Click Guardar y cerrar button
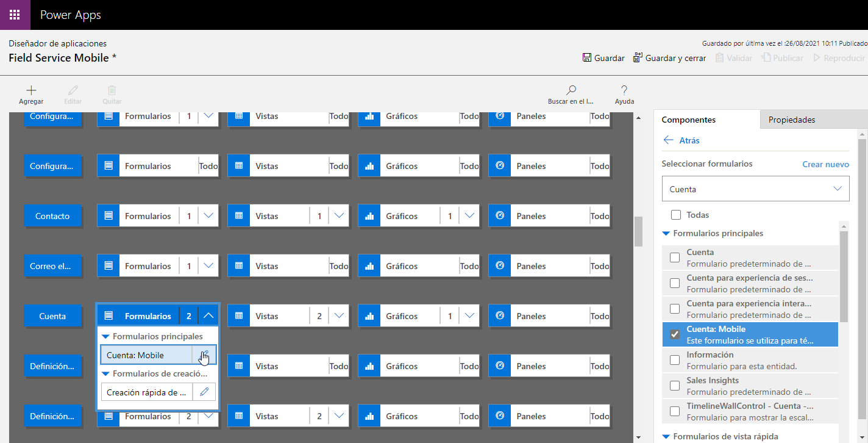The image size is (868, 443). [670, 58]
